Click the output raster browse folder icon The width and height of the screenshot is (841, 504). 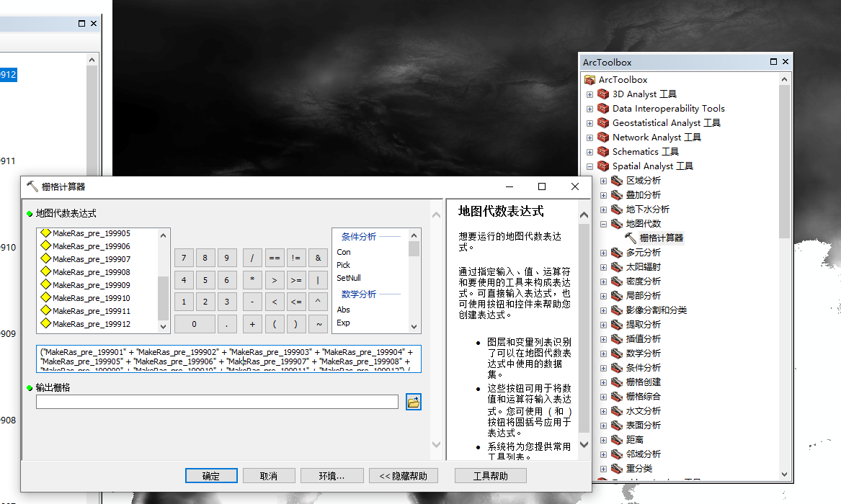(x=413, y=402)
